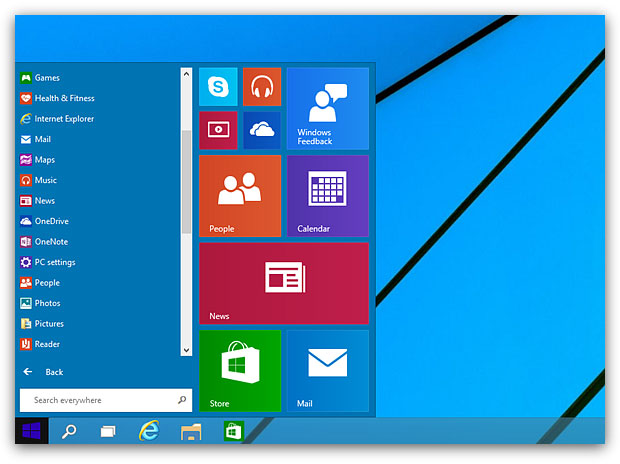Click the taskbar Search magnifier icon
The image size is (620, 464).
69,431
